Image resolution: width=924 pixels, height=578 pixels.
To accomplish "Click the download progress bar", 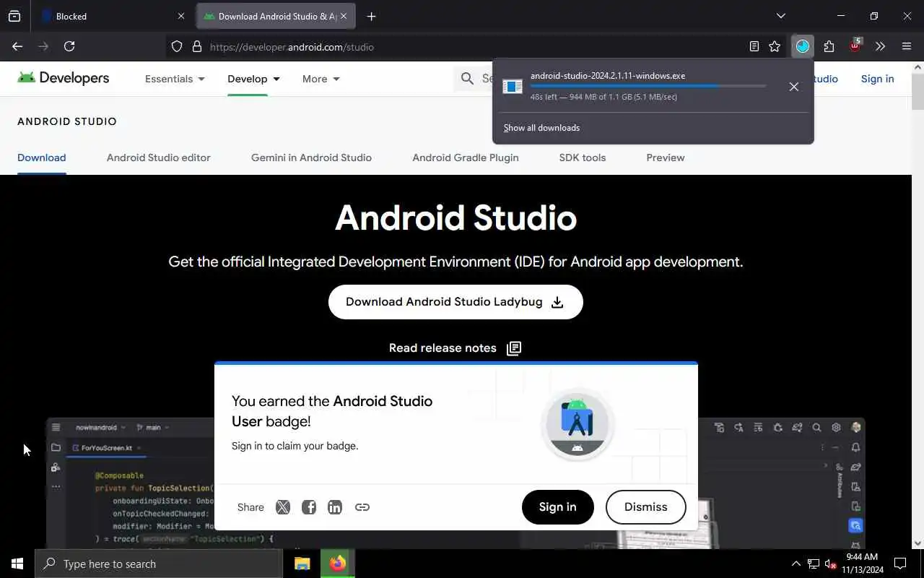I will 648,86.
